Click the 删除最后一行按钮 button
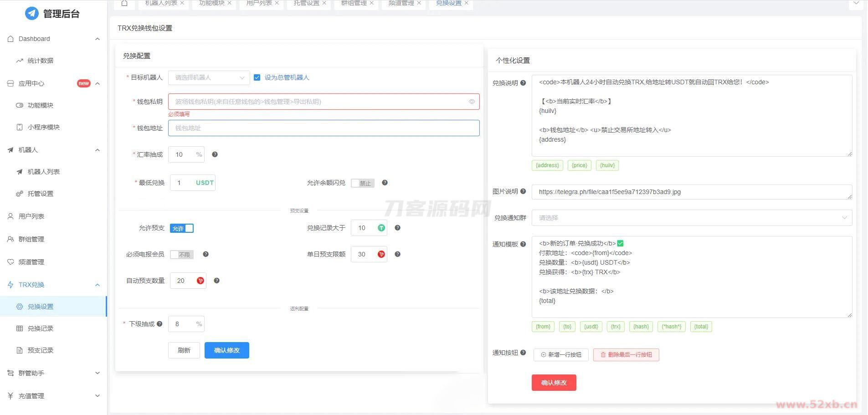Image resolution: width=868 pixels, height=415 pixels. click(x=626, y=355)
